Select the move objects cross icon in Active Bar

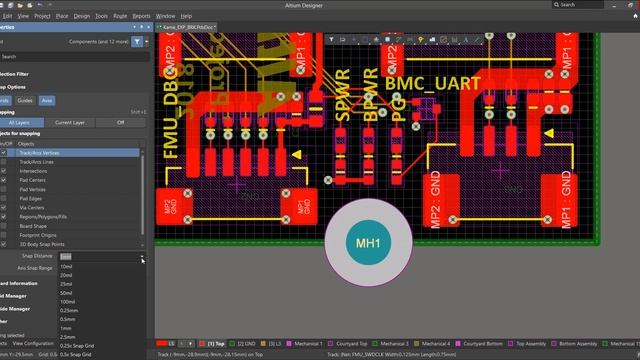tap(353, 40)
